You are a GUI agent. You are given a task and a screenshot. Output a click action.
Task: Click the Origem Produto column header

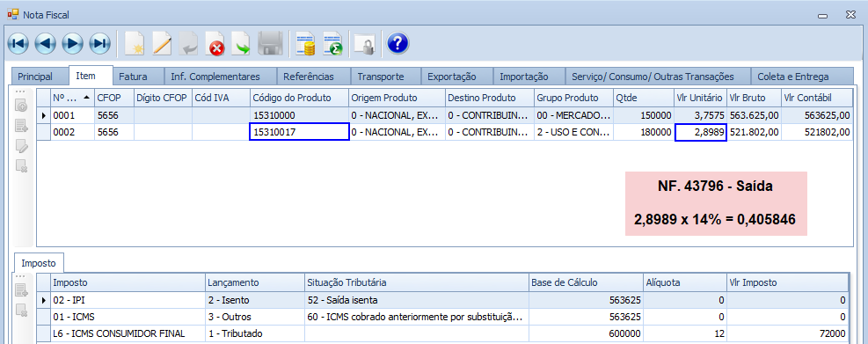397,98
